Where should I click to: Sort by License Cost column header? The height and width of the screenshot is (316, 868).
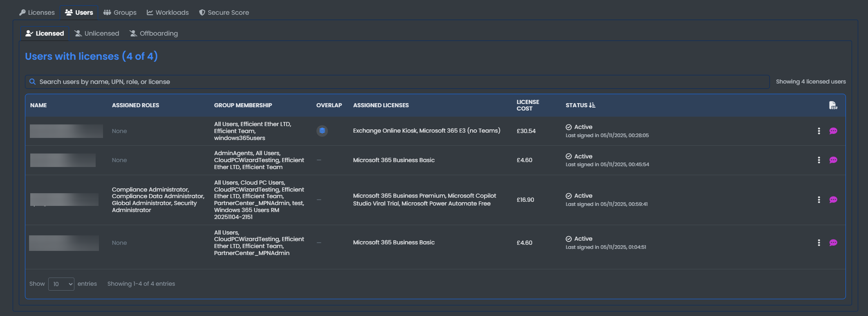[x=528, y=105]
